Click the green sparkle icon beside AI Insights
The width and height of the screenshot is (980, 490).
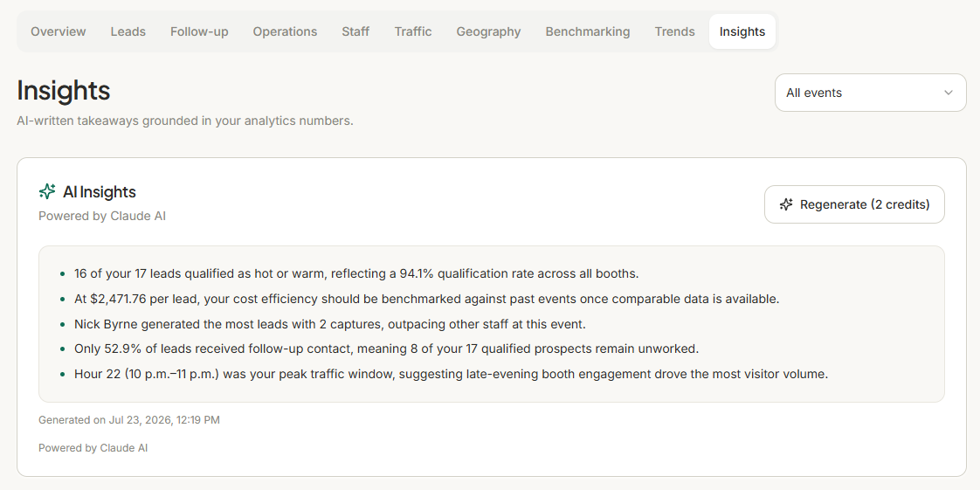point(47,191)
